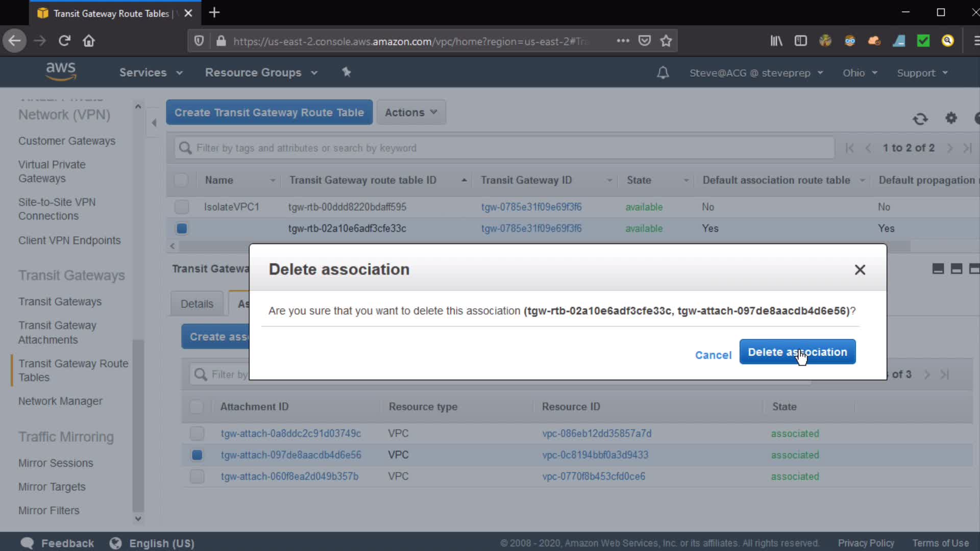Open the Actions dropdown

pos(411,112)
